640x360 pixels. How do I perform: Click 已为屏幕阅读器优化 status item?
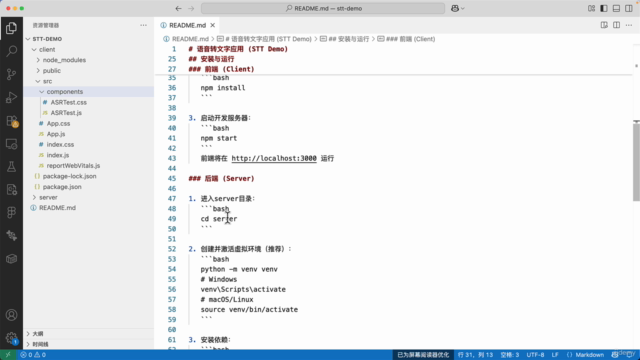pos(423,355)
